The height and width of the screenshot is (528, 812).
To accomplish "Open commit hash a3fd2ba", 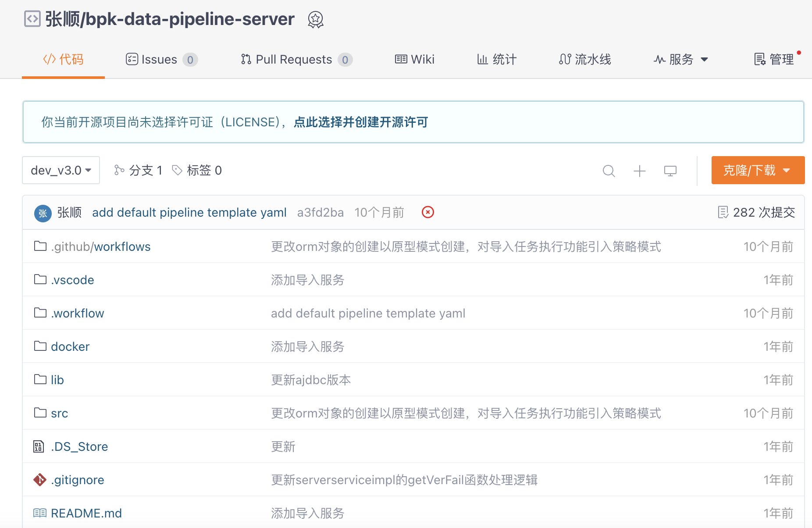I will [321, 213].
